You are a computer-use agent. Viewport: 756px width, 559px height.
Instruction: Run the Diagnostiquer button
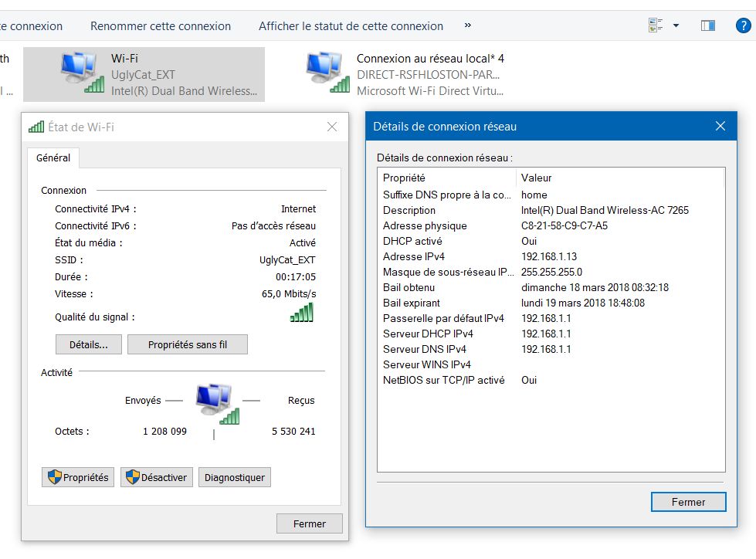click(235, 477)
